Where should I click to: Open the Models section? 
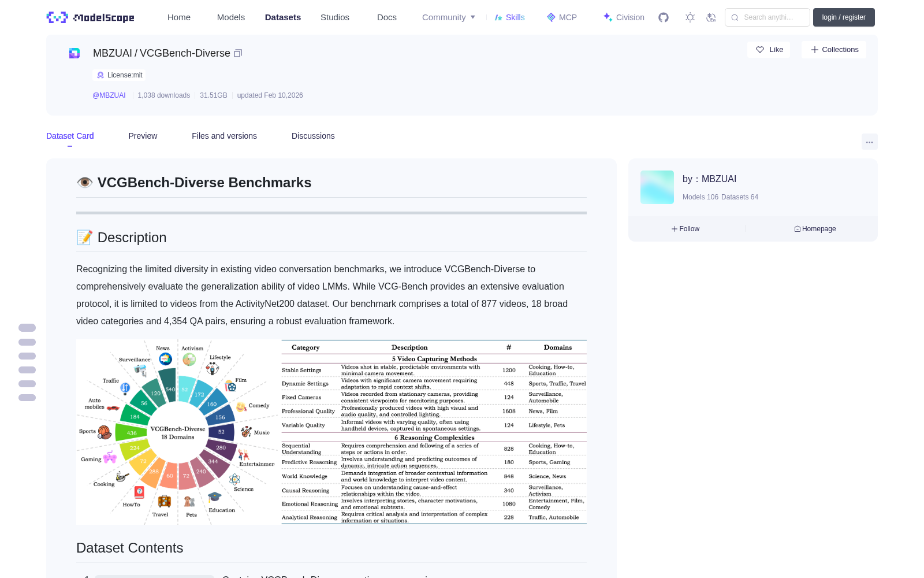pos(231,17)
